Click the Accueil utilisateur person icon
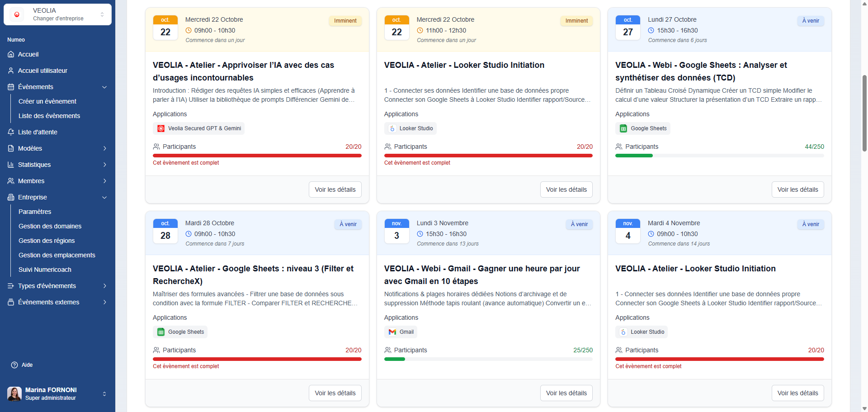 [11, 71]
